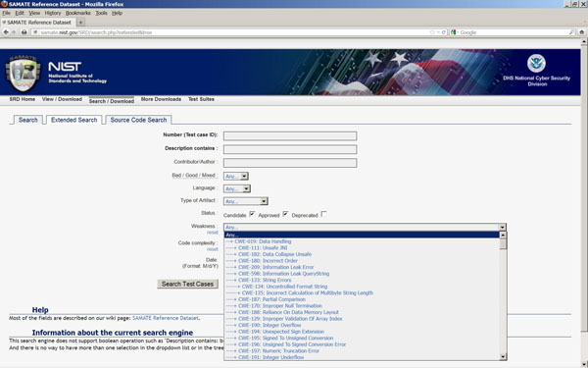Open the Bookmarks menu
Screen dimensions: 588x368
[78, 13]
